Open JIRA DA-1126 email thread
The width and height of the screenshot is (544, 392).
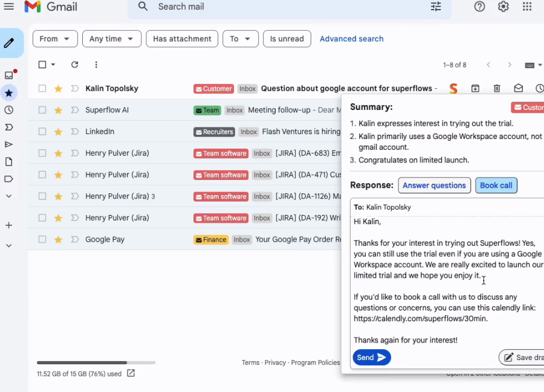pyautogui.click(x=184, y=196)
